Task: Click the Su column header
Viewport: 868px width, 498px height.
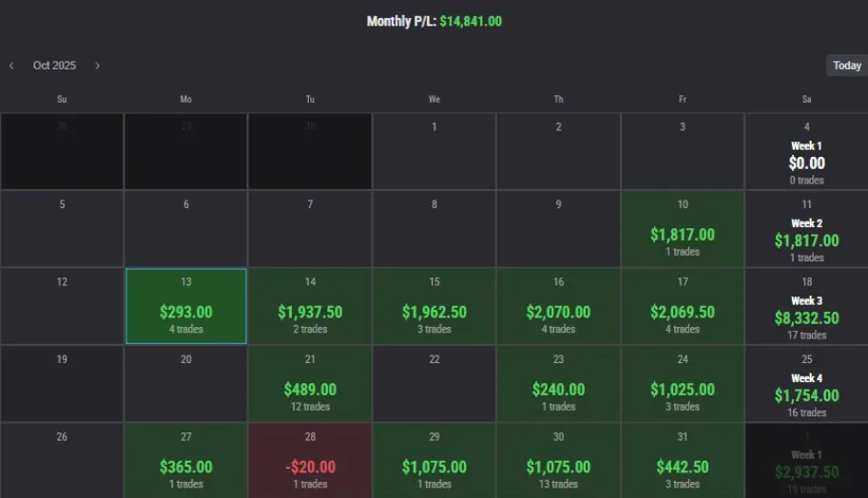Action: [x=62, y=99]
